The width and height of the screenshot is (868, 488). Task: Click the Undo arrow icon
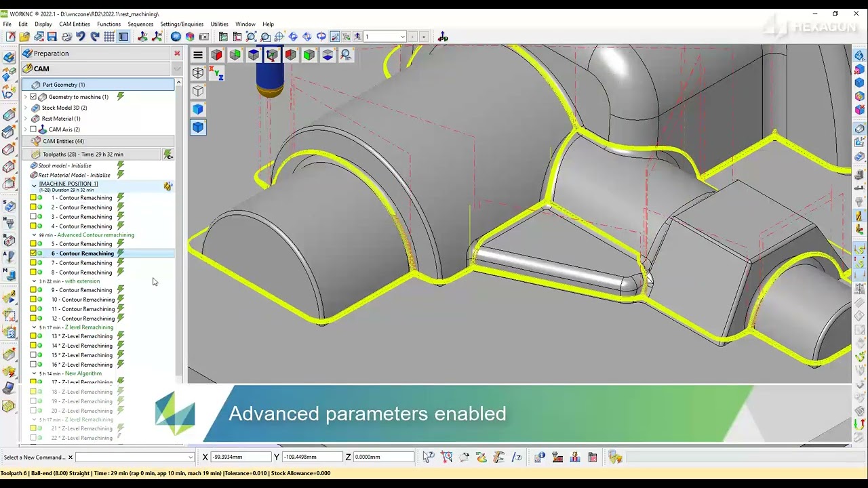[x=81, y=37]
